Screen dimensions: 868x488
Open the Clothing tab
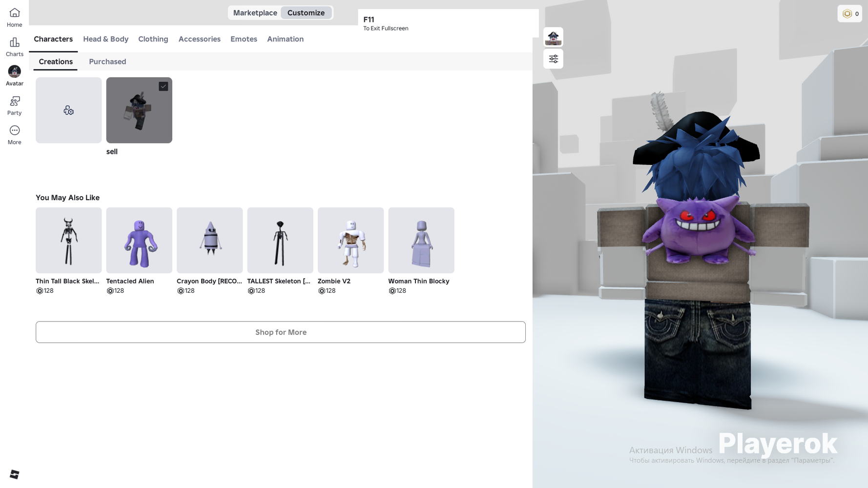153,39
